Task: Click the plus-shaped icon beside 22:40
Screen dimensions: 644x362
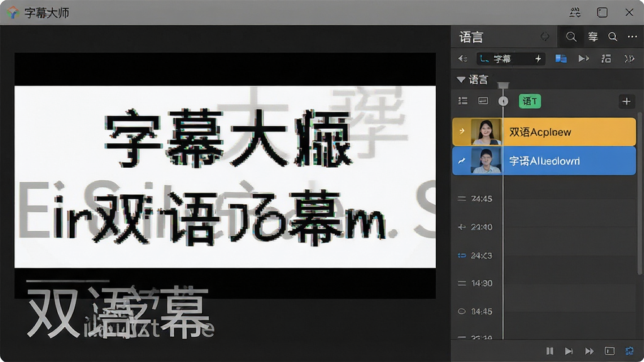Action: click(462, 227)
